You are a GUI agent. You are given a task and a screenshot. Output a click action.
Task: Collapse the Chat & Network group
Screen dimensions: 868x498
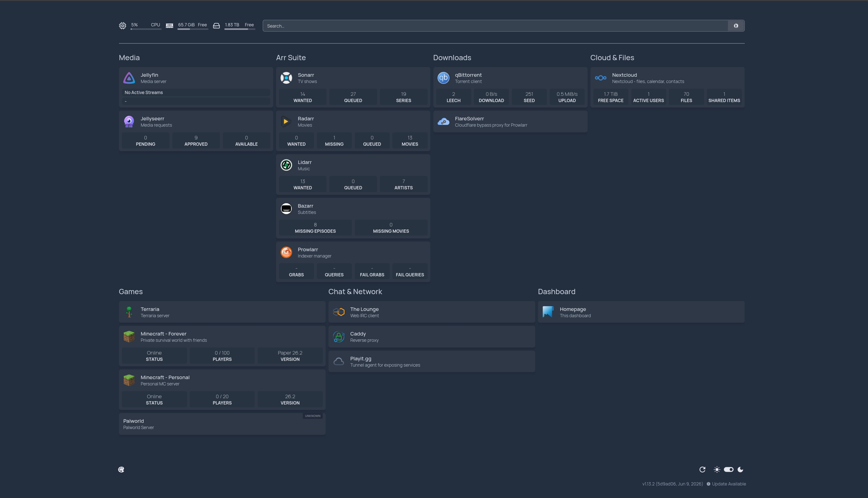[355, 291]
